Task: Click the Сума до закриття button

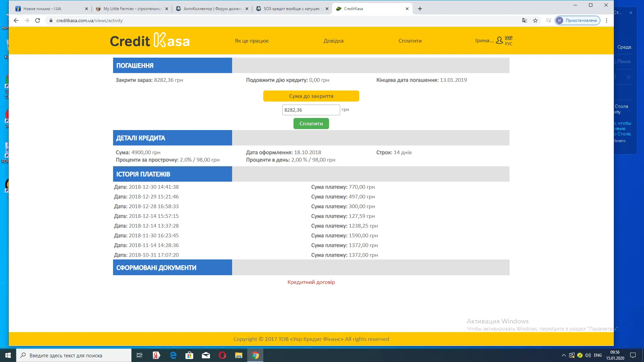Action: click(311, 96)
